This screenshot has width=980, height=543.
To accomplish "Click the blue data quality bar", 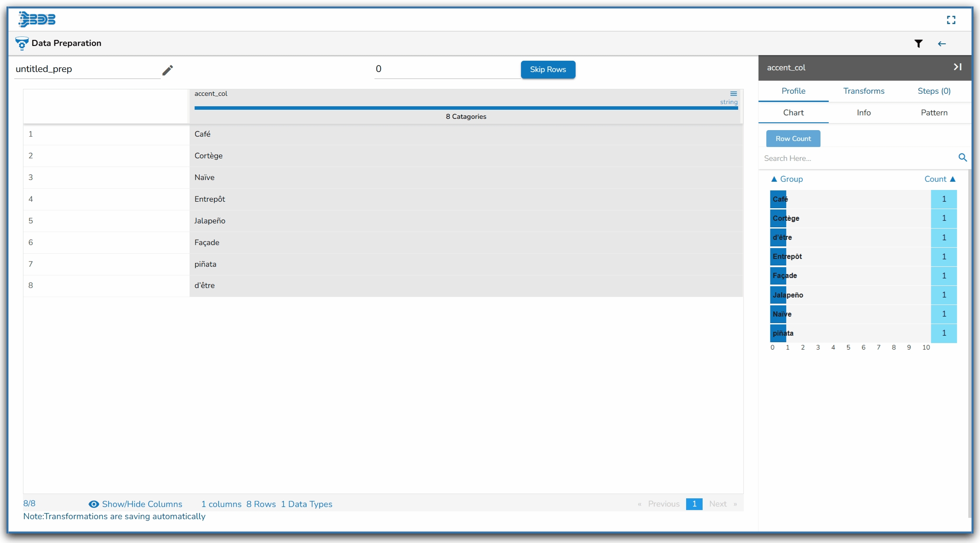I will (x=466, y=108).
